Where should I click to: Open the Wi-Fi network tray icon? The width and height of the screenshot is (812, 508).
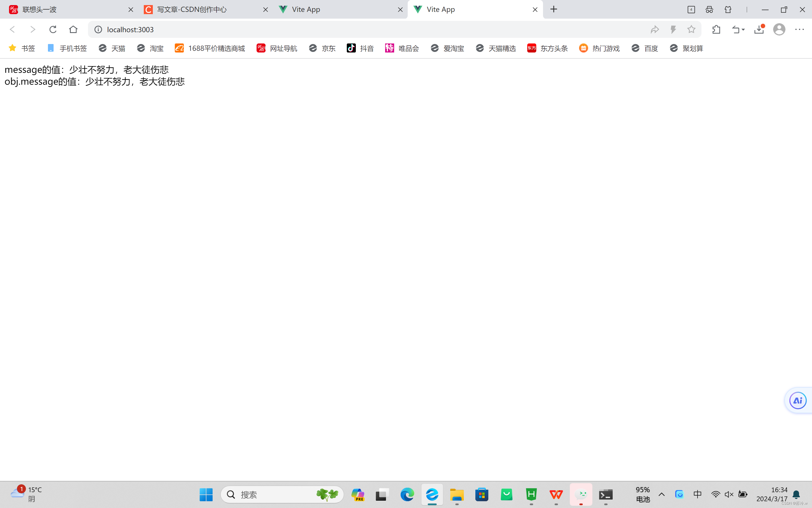(715, 494)
